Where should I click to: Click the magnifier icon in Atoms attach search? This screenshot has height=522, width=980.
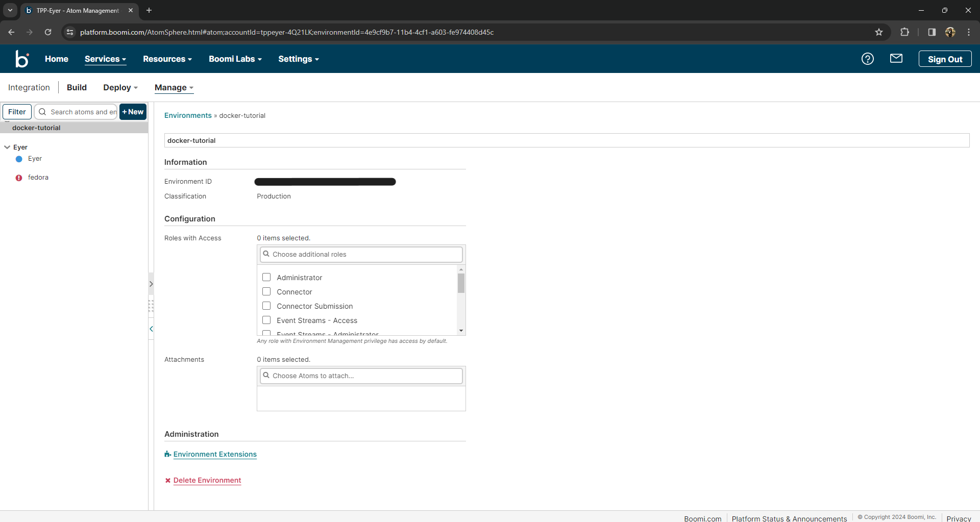pyautogui.click(x=266, y=375)
